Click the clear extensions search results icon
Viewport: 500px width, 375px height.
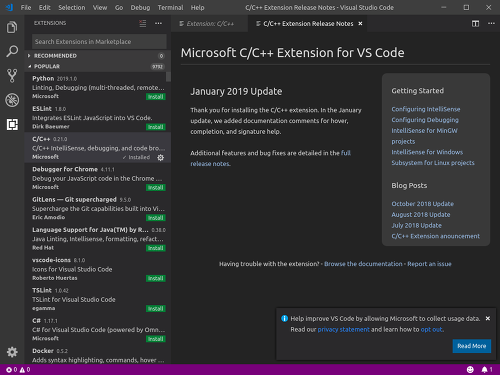tap(143, 23)
